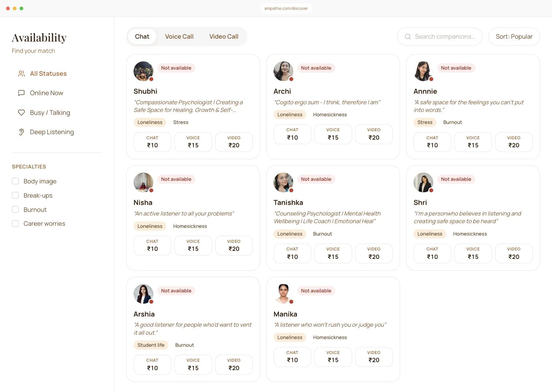Select the Online Now filter
This screenshot has width=552, height=392.
coord(57,93)
